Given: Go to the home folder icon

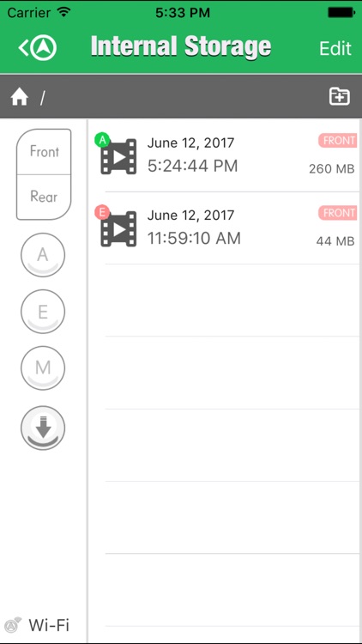Looking at the screenshot, I should point(19,98).
